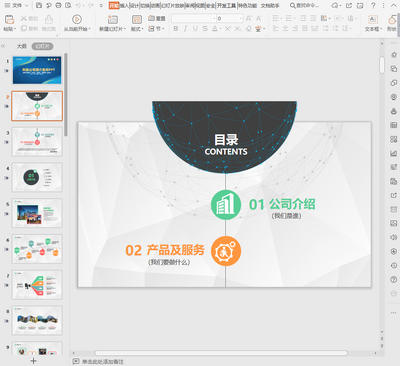This screenshot has width=400, height=366.
Task: Align text left in paragraph group
Action: (275, 29)
